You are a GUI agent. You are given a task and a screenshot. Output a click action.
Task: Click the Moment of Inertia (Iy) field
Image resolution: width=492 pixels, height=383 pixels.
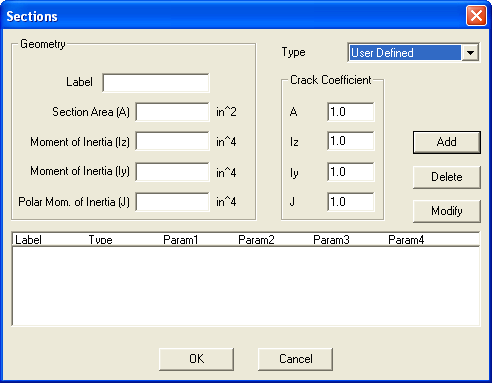[x=172, y=172]
